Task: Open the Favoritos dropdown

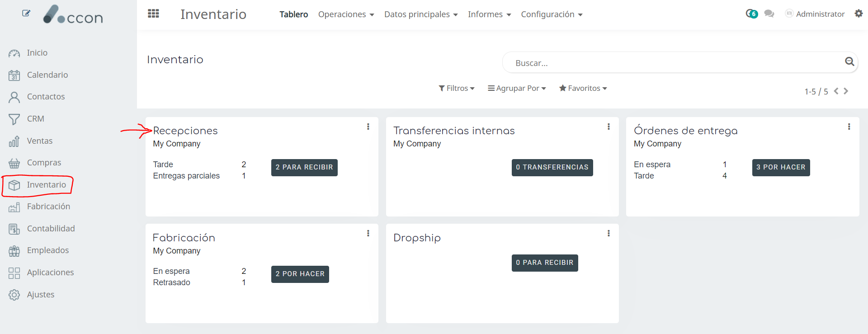Action: pyautogui.click(x=583, y=88)
